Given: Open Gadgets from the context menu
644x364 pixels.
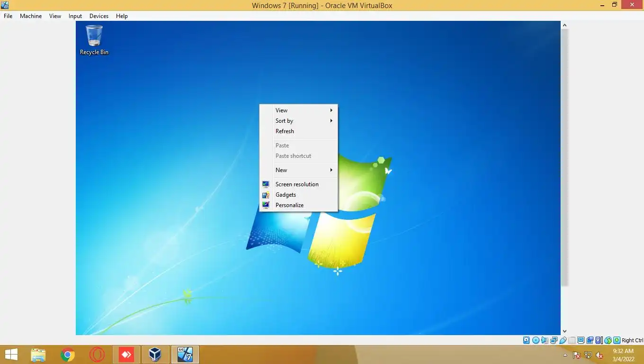Looking at the screenshot, I should click(x=298, y=194).
